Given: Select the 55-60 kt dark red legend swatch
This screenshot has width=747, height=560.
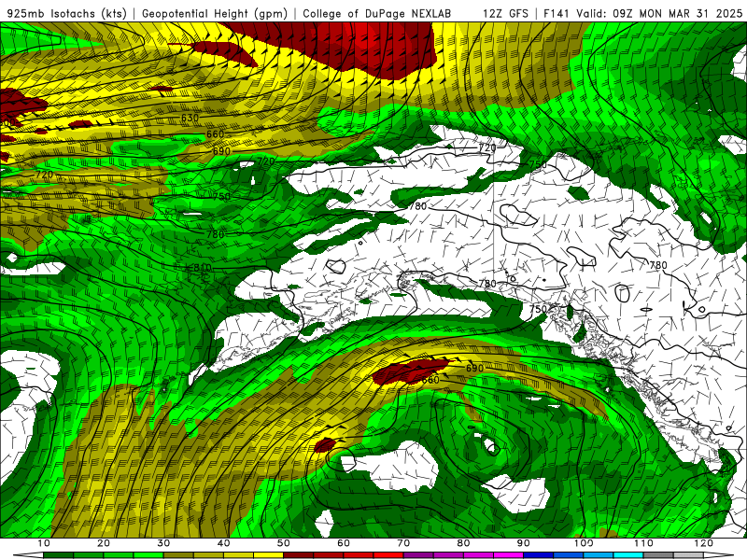Looking at the screenshot, I should (x=329, y=555).
